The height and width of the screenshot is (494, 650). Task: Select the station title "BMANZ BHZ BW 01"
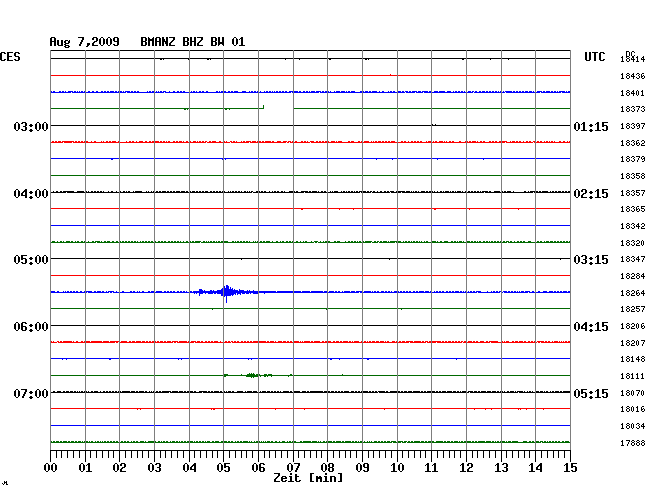(x=193, y=42)
